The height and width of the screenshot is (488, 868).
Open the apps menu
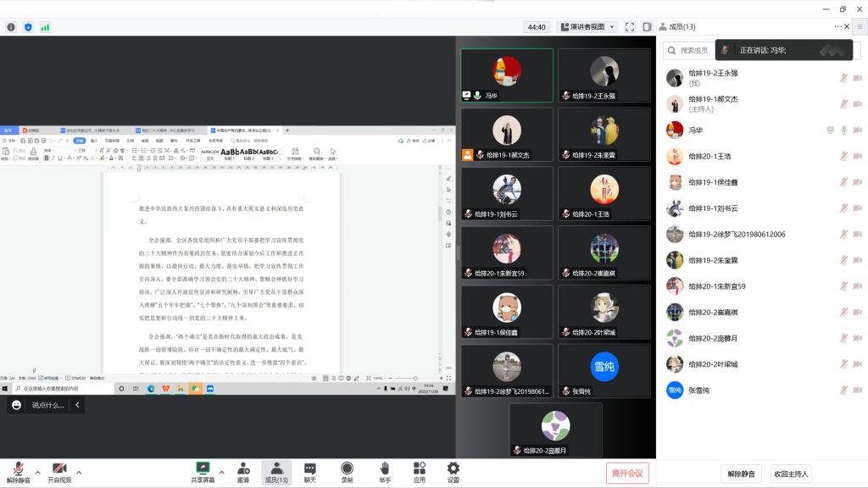(x=419, y=469)
